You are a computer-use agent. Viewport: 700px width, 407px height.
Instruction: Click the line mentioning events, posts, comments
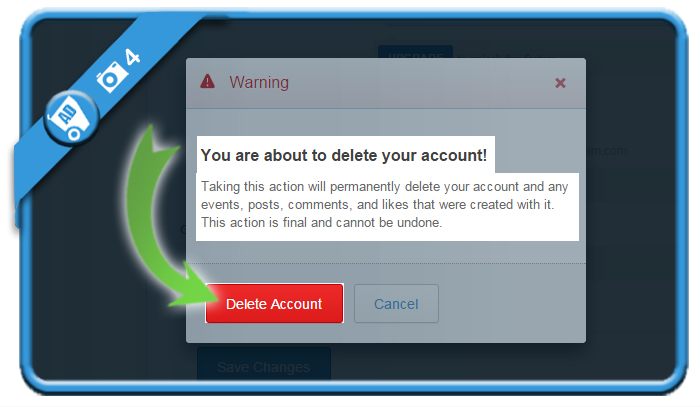(x=377, y=205)
